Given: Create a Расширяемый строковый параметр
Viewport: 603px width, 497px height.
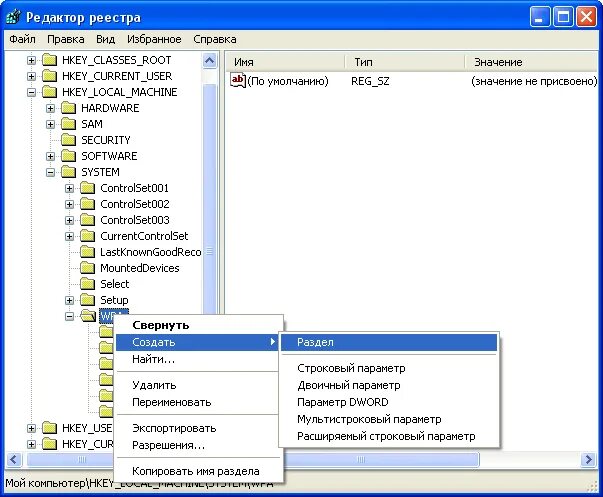Looking at the screenshot, I should pos(389,436).
